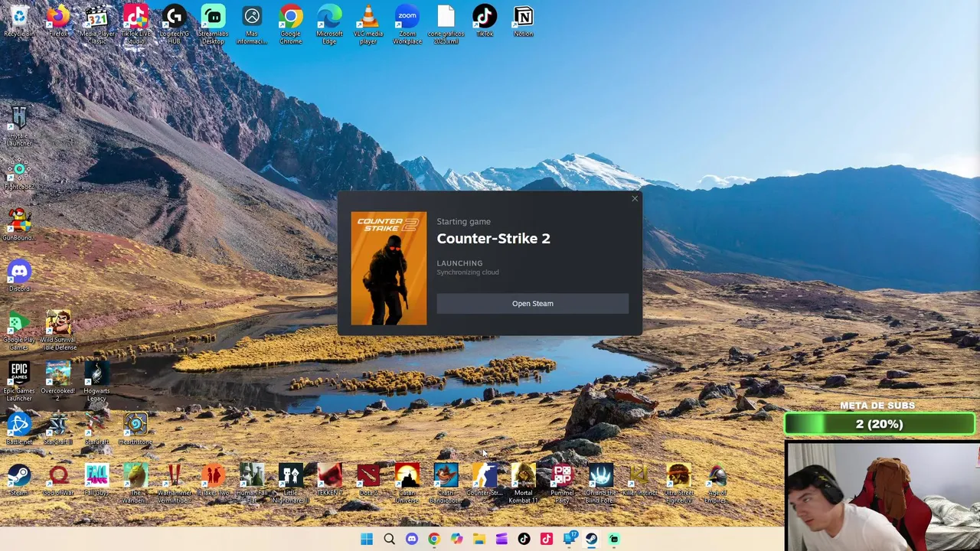Select The Wandering desktop game icon

pos(136,484)
